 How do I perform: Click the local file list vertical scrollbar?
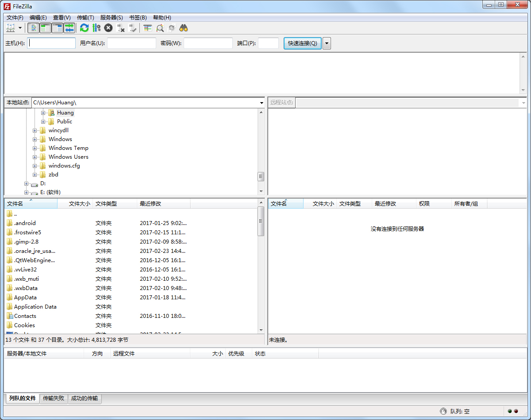tap(261, 265)
